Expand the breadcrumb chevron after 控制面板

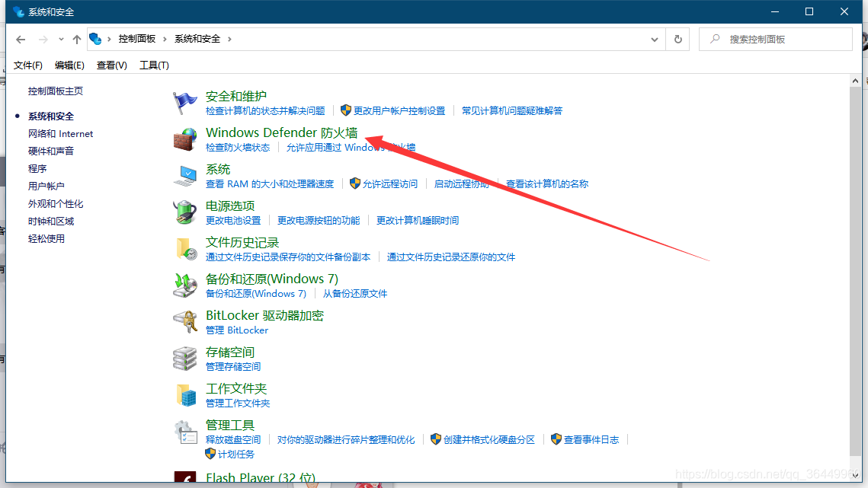(x=165, y=39)
